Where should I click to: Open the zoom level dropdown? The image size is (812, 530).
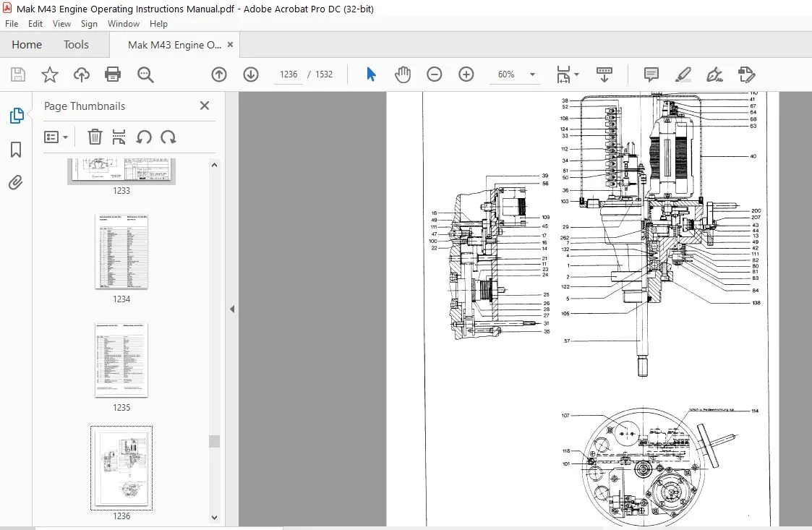tap(532, 74)
